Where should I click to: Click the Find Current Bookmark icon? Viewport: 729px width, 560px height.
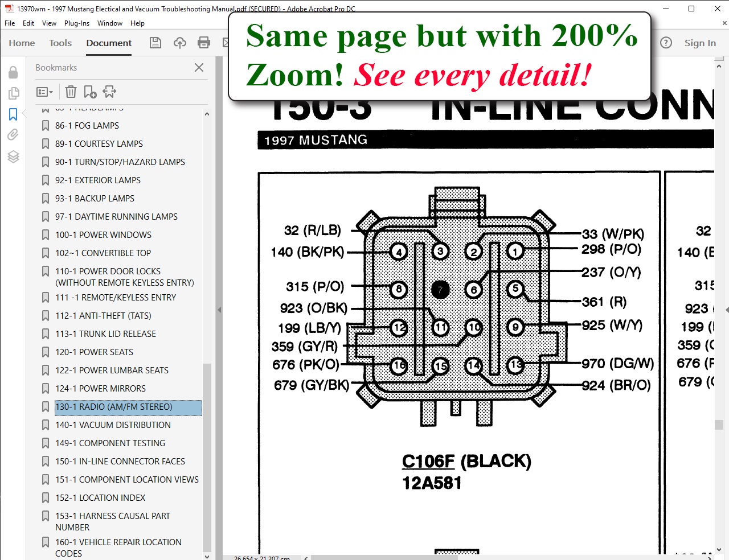click(109, 92)
